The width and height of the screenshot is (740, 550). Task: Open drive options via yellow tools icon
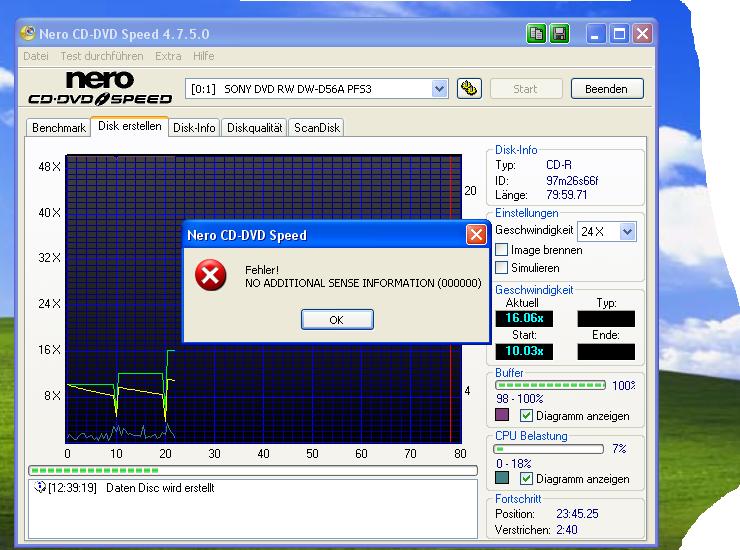point(469,89)
